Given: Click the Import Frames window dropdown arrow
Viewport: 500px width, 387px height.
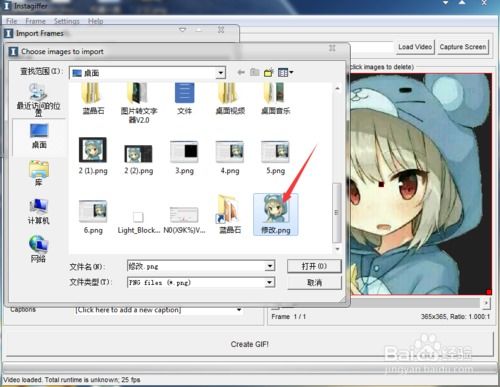Looking at the screenshot, I should [182, 30].
